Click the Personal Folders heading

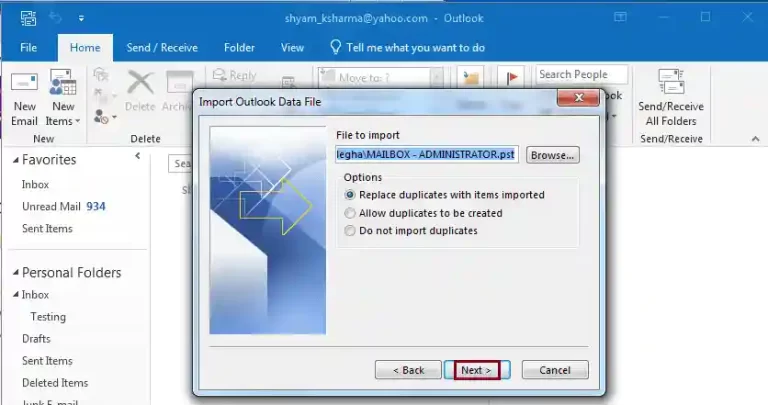[x=72, y=273]
